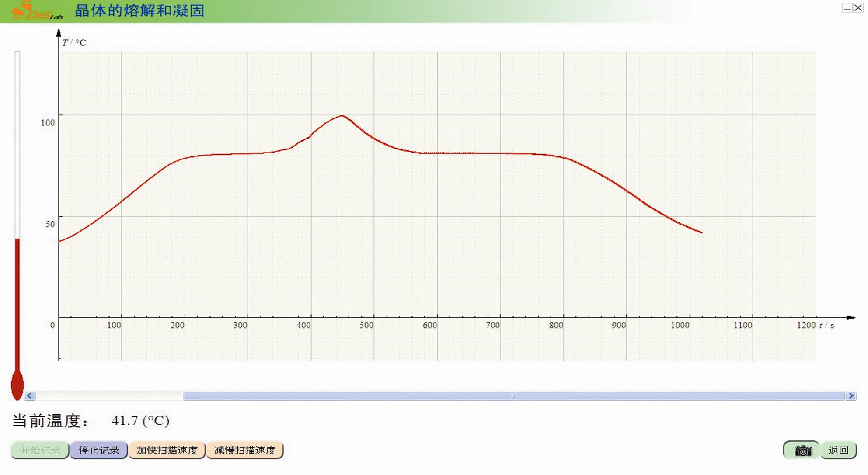Click 加快扫描速度 to speed up scan
This screenshot has height=475, width=868.
167,450
